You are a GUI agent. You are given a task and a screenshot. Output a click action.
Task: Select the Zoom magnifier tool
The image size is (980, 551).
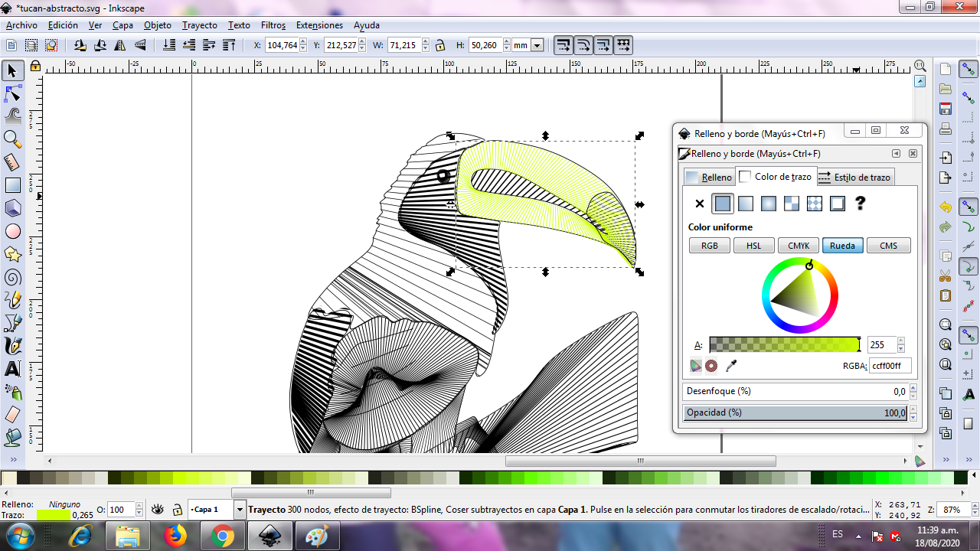coord(12,139)
